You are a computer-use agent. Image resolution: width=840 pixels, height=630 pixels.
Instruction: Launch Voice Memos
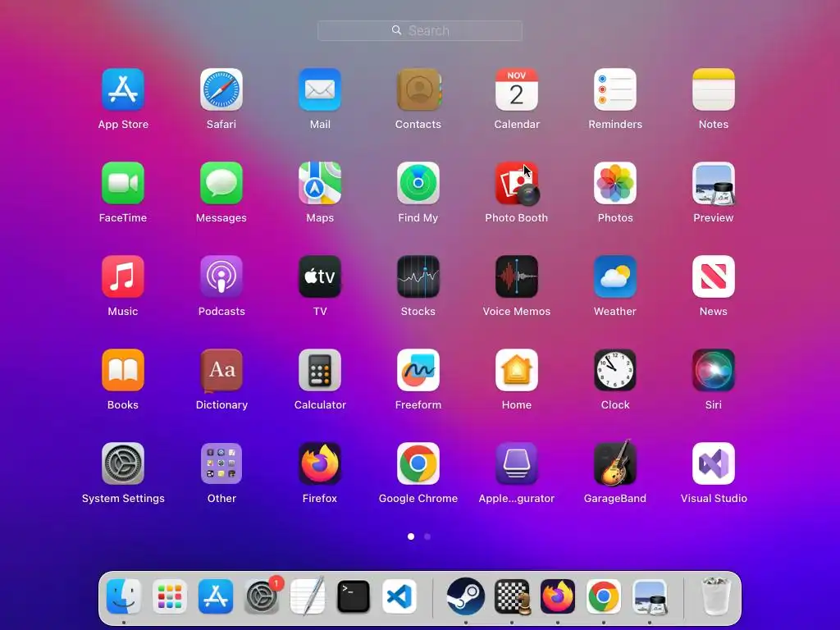pyautogui.click(x=517, y=276)
